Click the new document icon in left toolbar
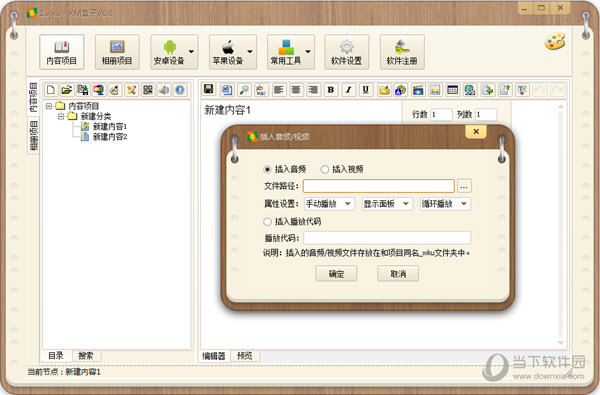This screenshot has width=600, height=395. click(x=51, y=90)
